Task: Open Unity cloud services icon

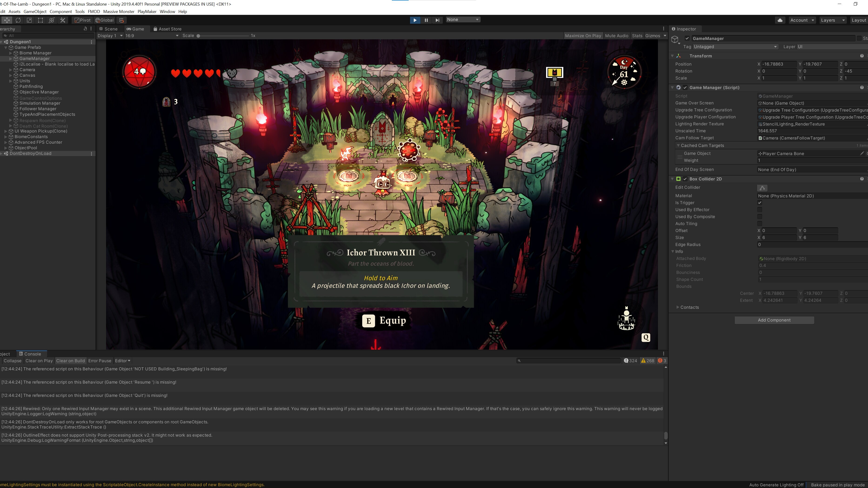Action: (x=780, y=20)
